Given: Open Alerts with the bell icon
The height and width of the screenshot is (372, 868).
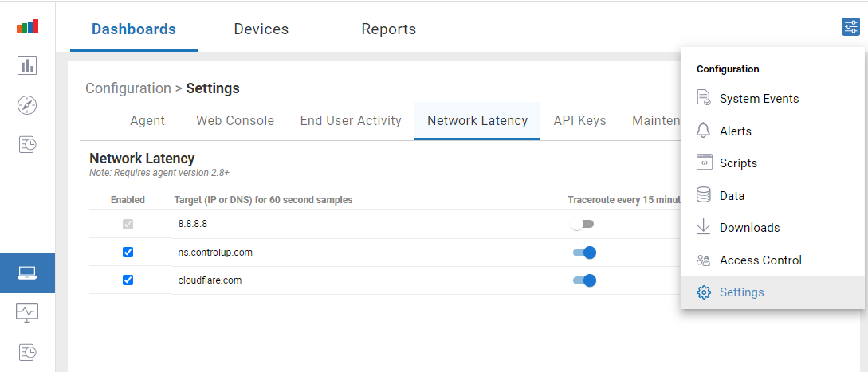Looking at the screenshot, I should click(x=735, y=131).
